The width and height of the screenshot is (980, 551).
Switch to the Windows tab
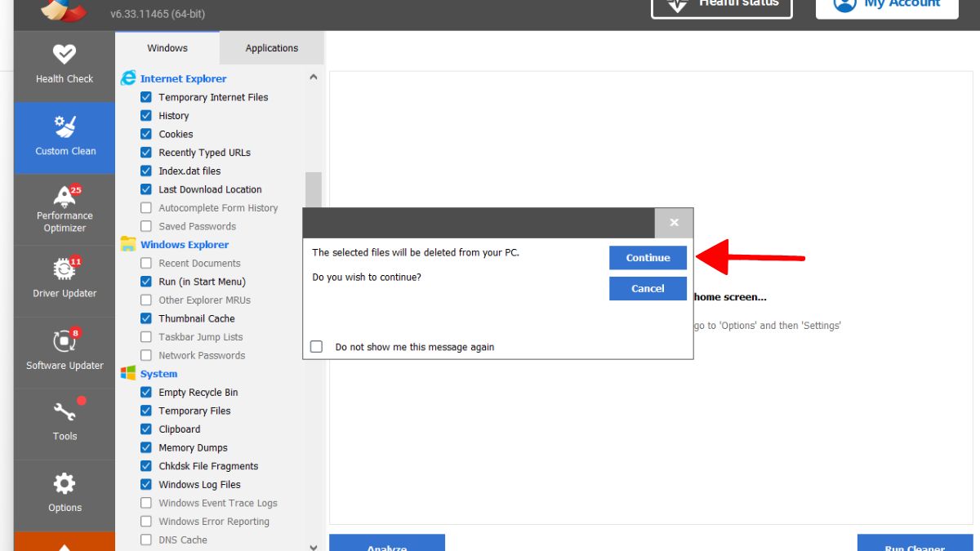tap(167, 48)
